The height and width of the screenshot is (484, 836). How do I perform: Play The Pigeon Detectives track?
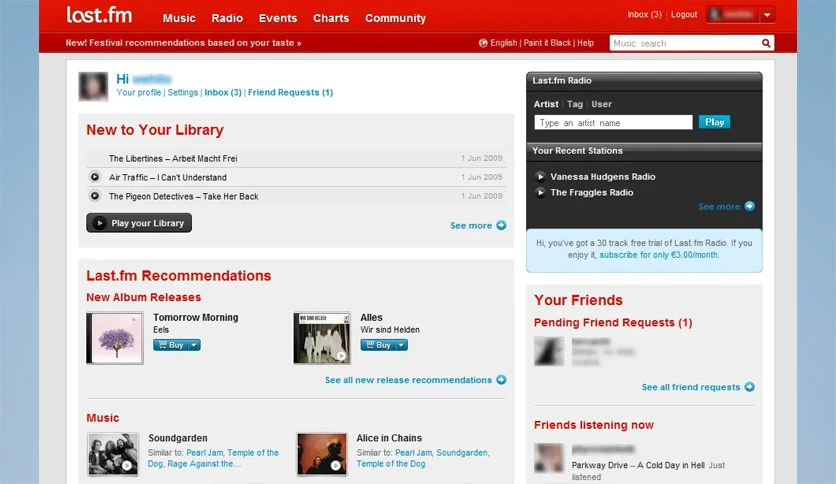click(x=95, y=196)
